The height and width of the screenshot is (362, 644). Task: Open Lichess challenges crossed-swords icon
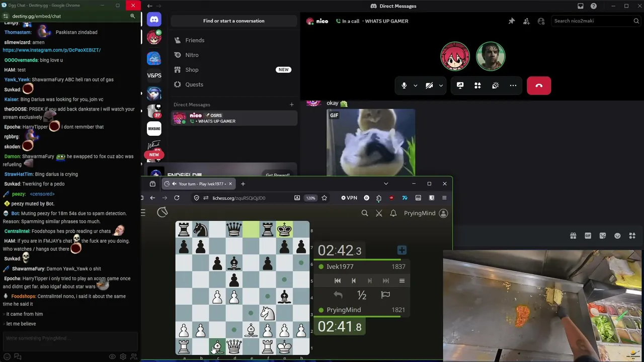pyautogui.click(x=379, y=213)
